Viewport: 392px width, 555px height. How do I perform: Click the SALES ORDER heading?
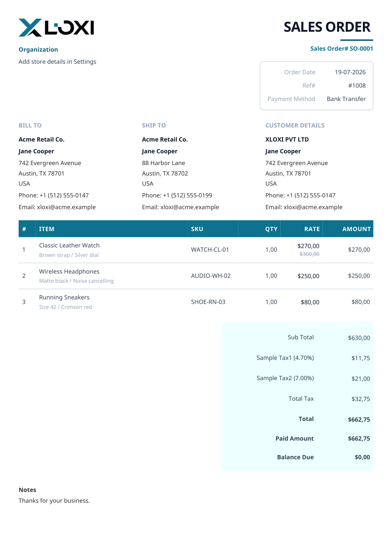click(327, 27)
